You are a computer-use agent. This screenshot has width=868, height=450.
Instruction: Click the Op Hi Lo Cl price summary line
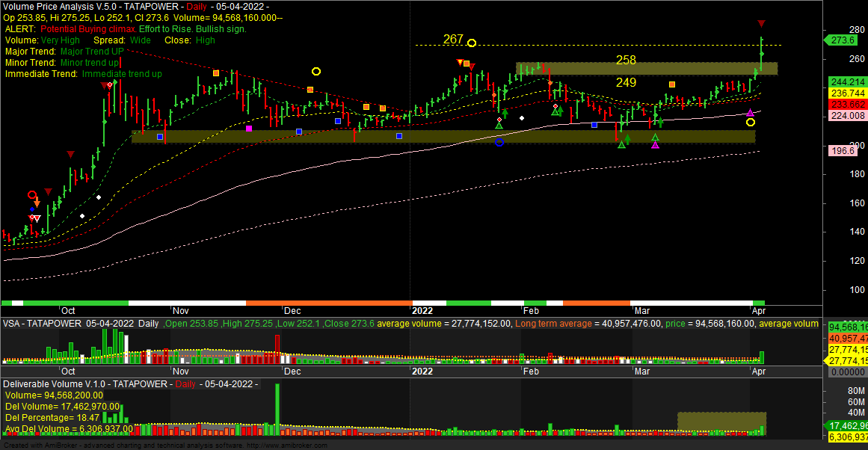(x=143, y=18)
